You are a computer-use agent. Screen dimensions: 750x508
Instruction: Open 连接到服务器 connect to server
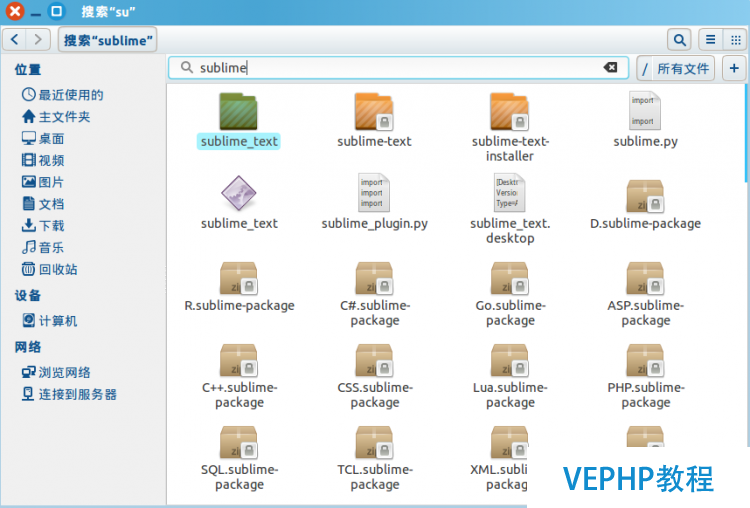pos(69,394)
